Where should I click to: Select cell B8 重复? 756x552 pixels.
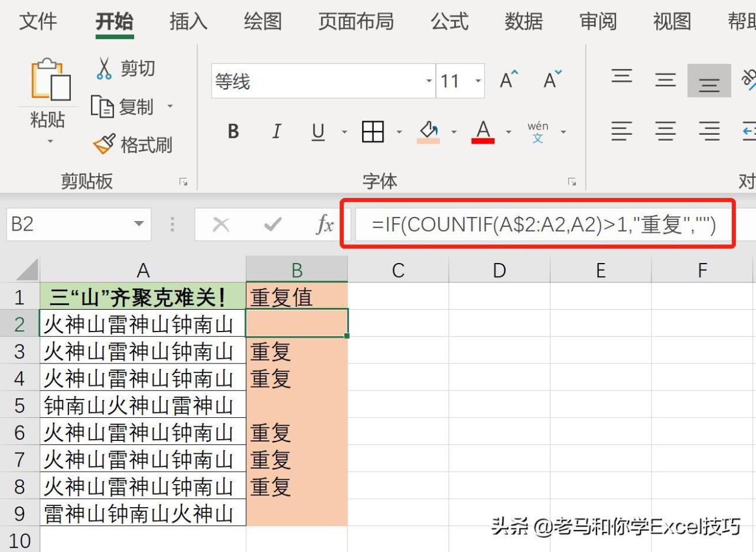(x=297, y=486)
